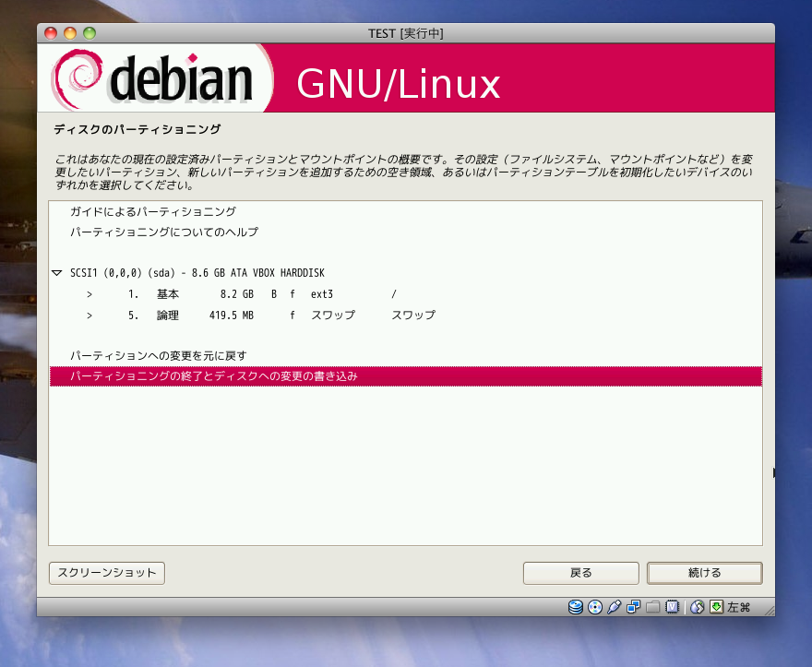Click the TEST [実行中] window title
812x667 pixels.
pyautogui.click(x=405, y=33)
